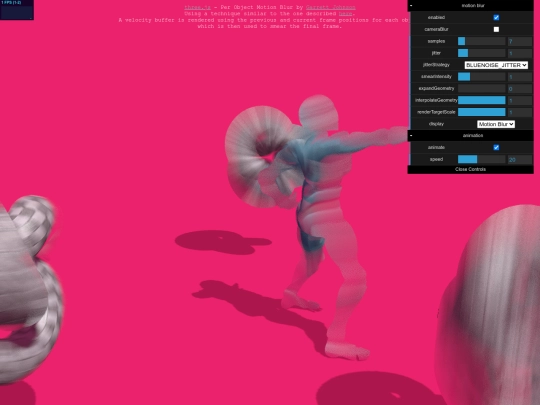Adjust the samples slider
540x405 pixels.
[x=481, y=41]
